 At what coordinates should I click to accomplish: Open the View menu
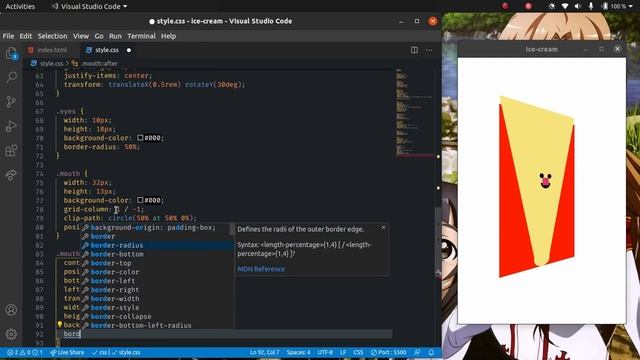(81, 36)
